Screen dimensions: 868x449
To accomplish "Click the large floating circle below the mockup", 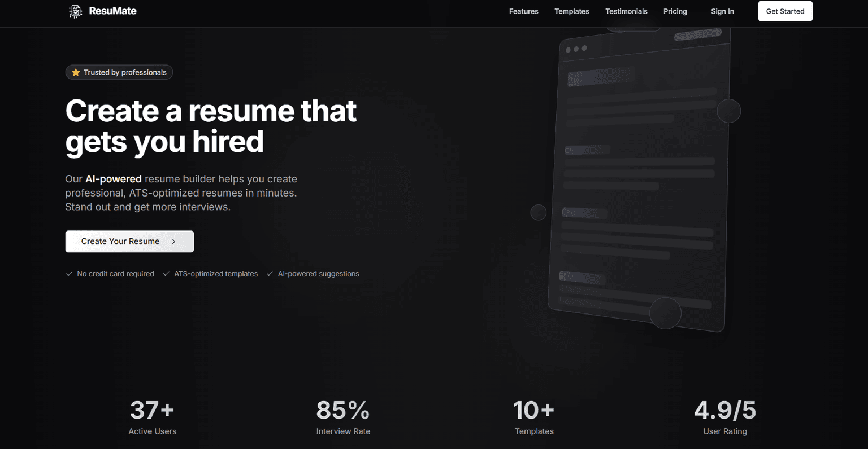I will point(665,313).
